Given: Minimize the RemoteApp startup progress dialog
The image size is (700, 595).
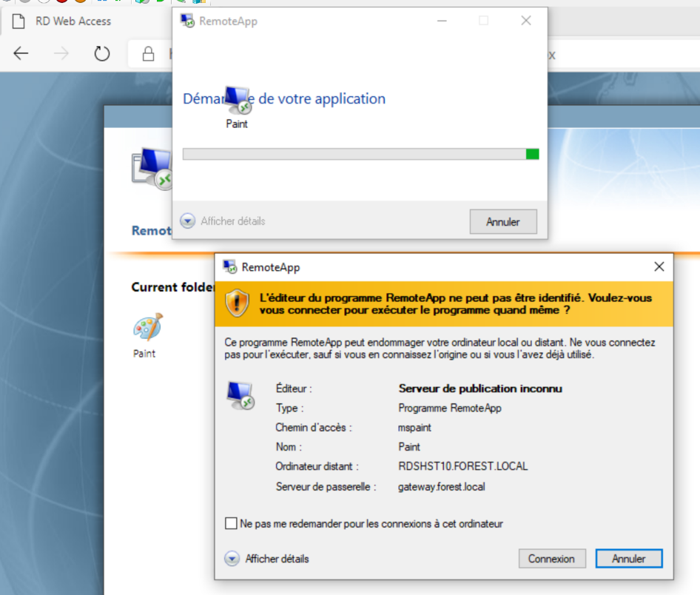Looking at the screenshot, I should click(x=442, y=21).
